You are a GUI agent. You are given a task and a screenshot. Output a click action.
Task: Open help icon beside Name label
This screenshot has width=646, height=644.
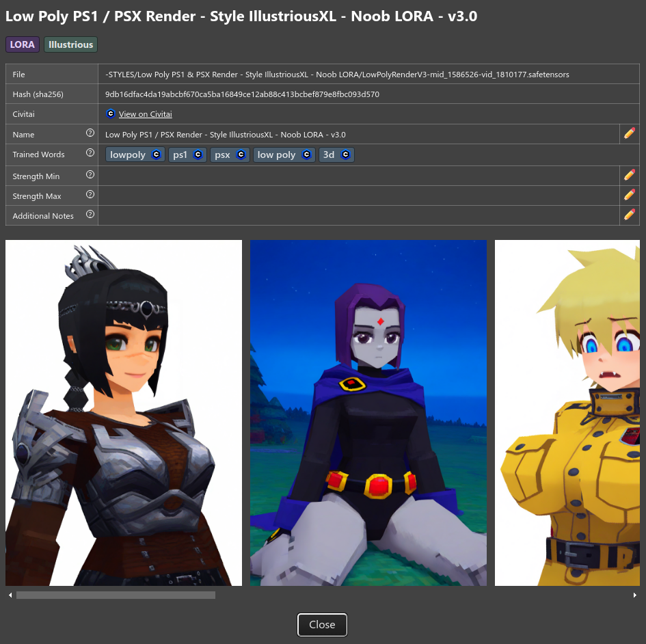(90, 133)
